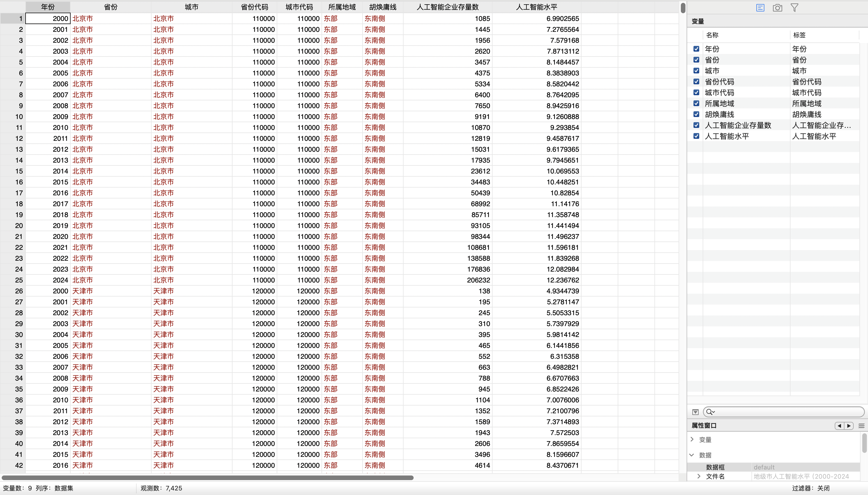Click the horizontal scrollbar below data grid

[x=208, y=478]
